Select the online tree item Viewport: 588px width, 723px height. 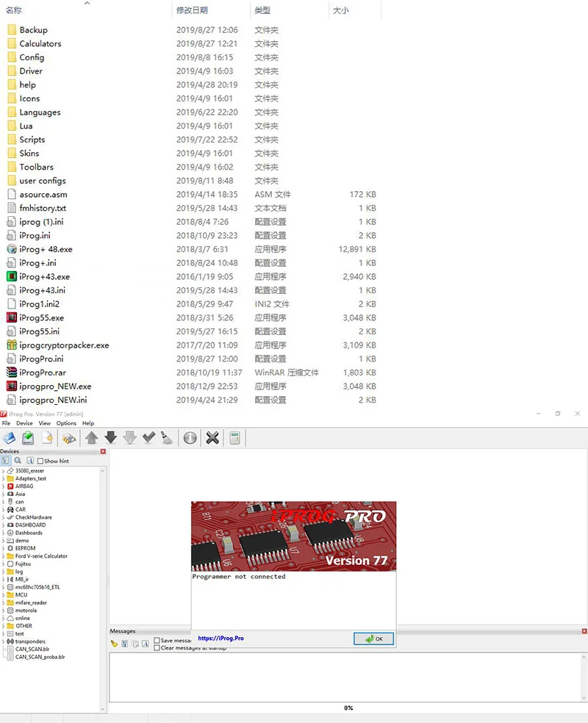pos(23,619)
